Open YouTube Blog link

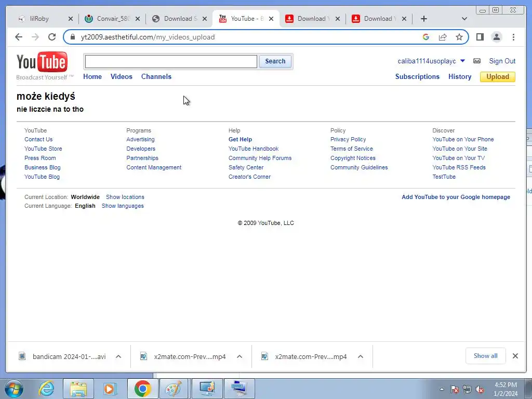pyautogui.click(x=42, y=177)
